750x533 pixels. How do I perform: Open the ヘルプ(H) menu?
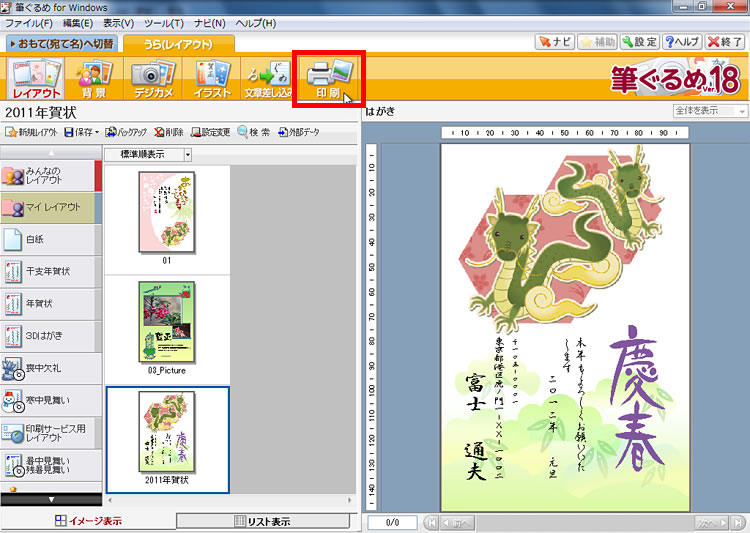(x=256, y=23)
